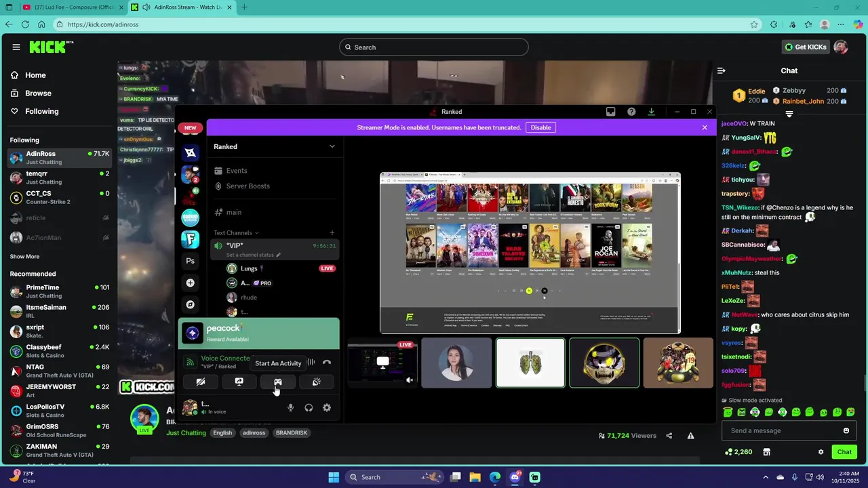Expand the chat leaderboard arrow

point(789,115)
